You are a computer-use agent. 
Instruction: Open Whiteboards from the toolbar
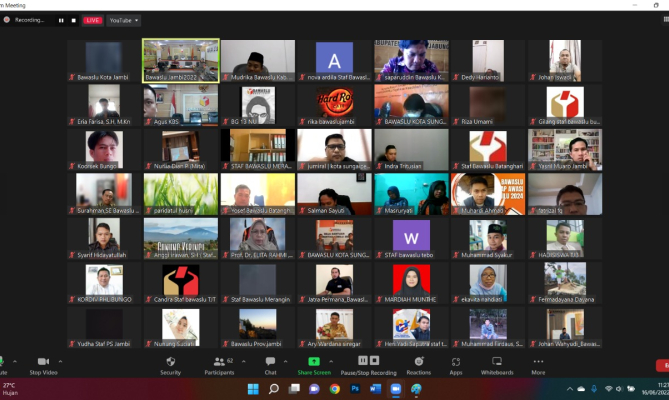pyautogui.click(x=497, y=361)
